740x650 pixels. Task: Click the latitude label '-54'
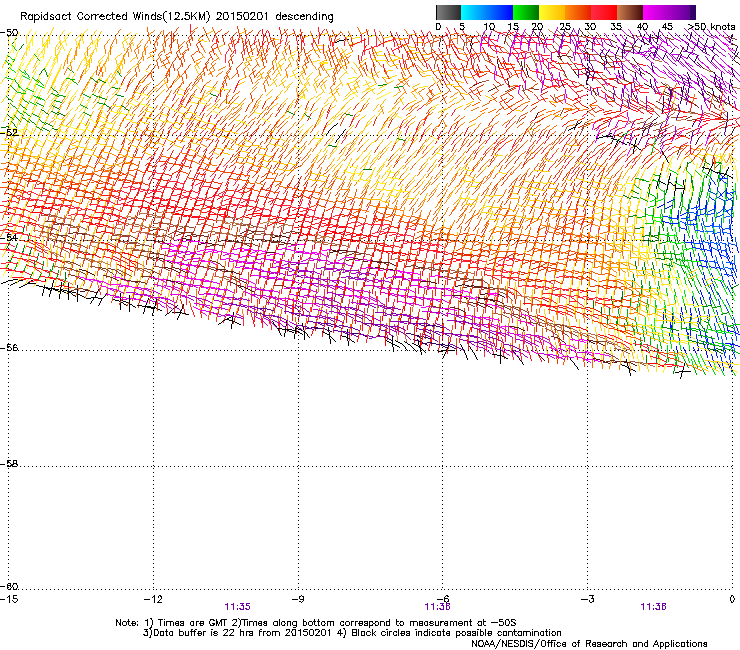(x=9, y=237)
